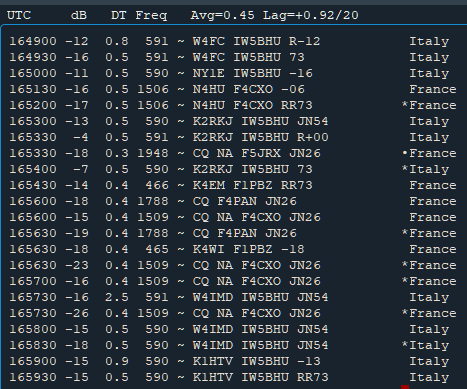Select the 165400 K2RKJ IW5BHU 73 row
467x389 pixels.
click(x=229, y=169)
